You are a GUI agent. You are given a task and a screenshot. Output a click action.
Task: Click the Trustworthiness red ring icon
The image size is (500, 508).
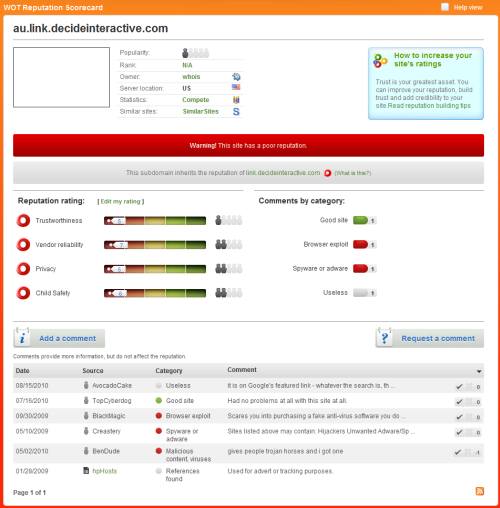23,221
